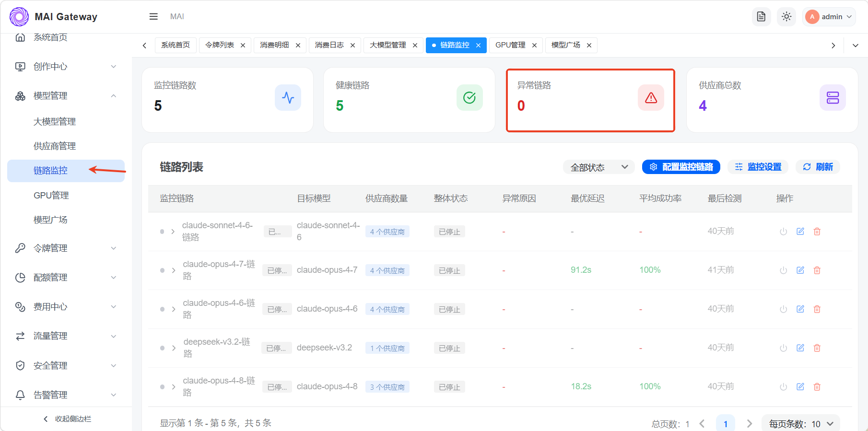
Task: Go to the next page arrow
Action: (x=750, y=424)
